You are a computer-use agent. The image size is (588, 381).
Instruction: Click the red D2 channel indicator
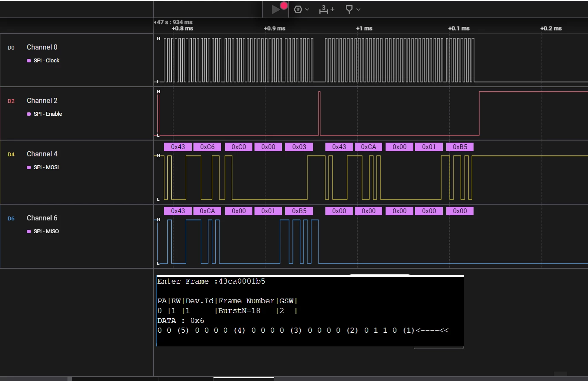pos(11,101)
